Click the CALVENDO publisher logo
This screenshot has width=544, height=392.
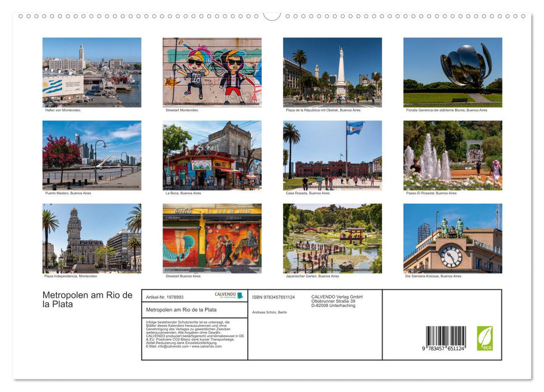tap(229, 295)
